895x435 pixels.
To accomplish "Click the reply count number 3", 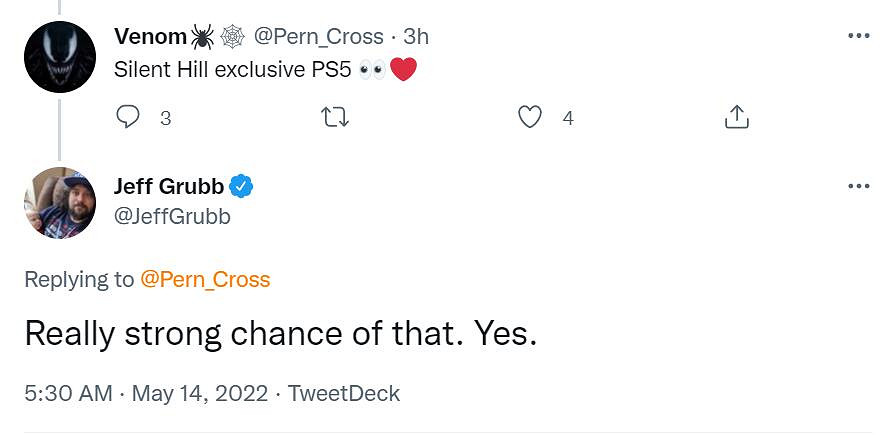I will coord(166,118).
